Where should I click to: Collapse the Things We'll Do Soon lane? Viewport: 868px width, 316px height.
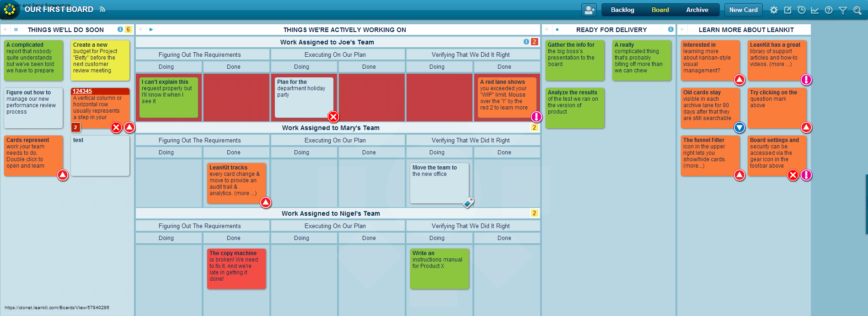click(5, 29)
